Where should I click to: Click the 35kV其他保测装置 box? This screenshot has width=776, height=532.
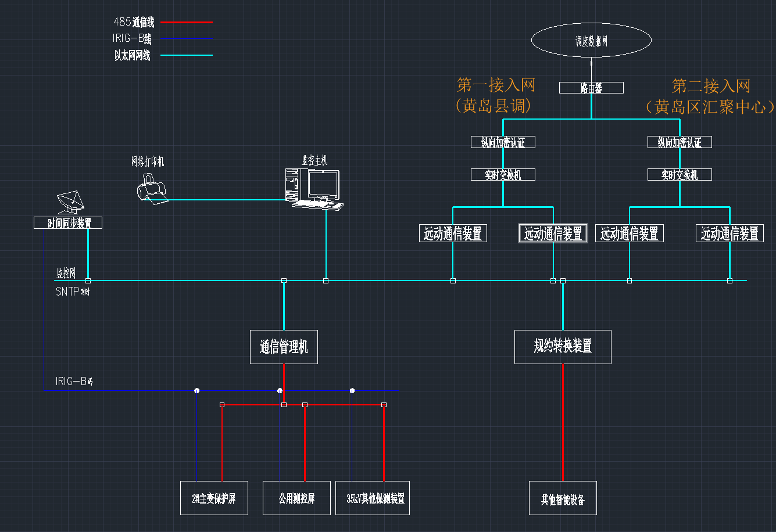pyautogui.click(x=373, y=498)
